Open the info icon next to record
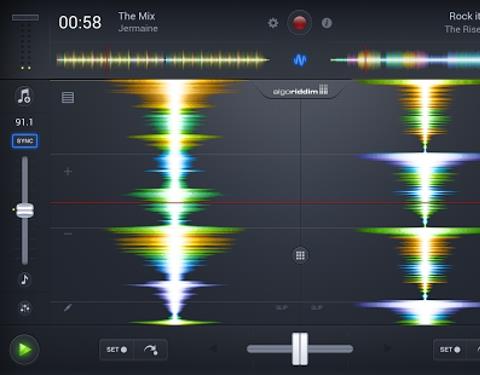The height and width of the screenshot is (375, 480). 327,23
